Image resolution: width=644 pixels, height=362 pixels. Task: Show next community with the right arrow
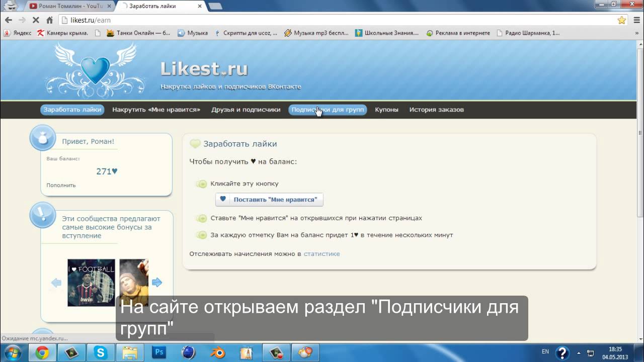[x=157, y=283]
